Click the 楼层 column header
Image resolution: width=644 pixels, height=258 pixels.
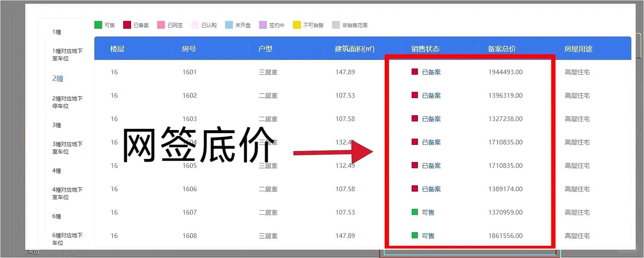117,49
